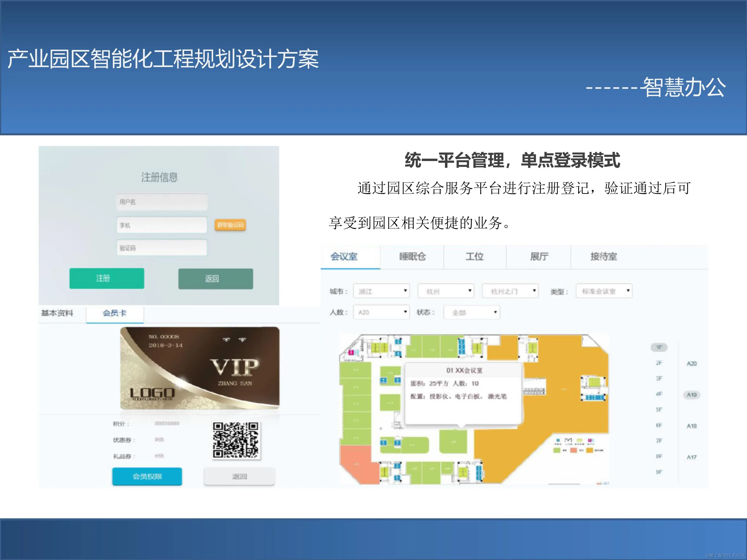747x560 pixels.
Task: Click the QR code on the member card page
Action: tap(236, 440)
